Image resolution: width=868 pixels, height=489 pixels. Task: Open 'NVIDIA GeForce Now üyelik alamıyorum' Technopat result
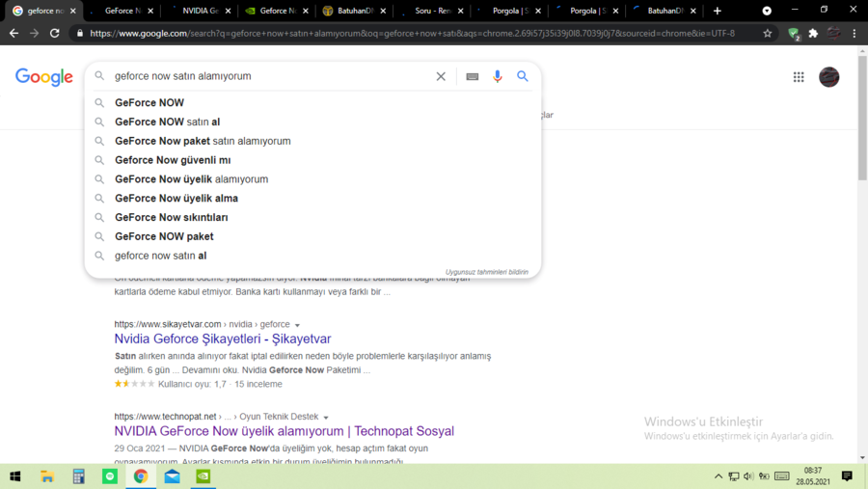(284, 431)
